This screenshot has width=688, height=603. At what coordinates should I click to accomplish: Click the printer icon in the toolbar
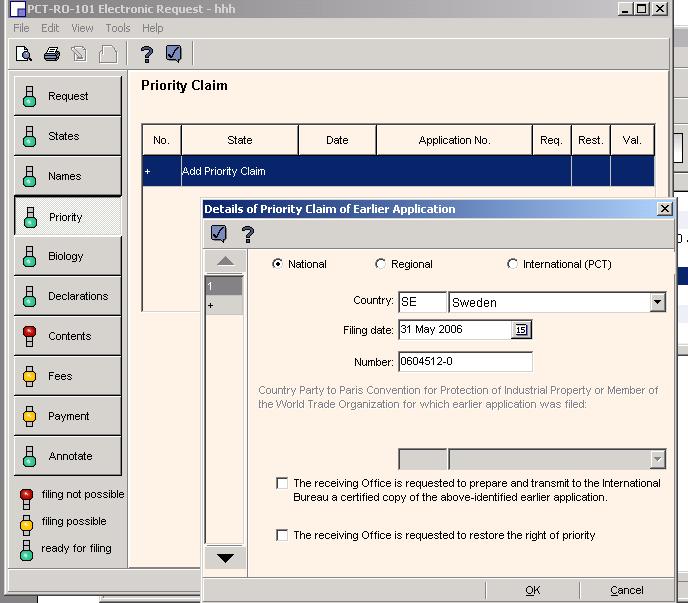[52, 54]
